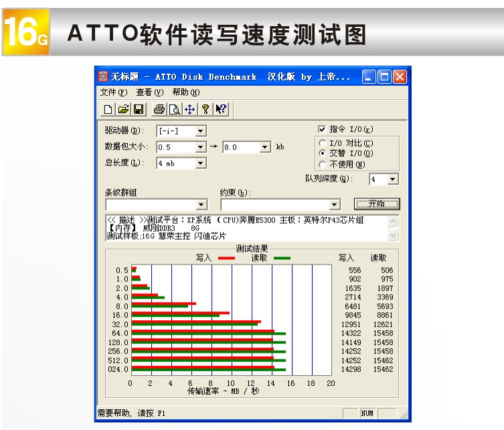
Task: Click the yellow question mark About icon
Action: pyautogui.click(x=205, y=109)
